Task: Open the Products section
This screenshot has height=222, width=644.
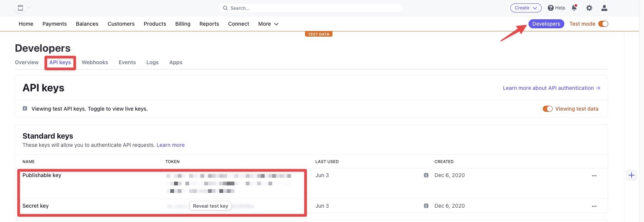Action: click(x=155, y=24)
